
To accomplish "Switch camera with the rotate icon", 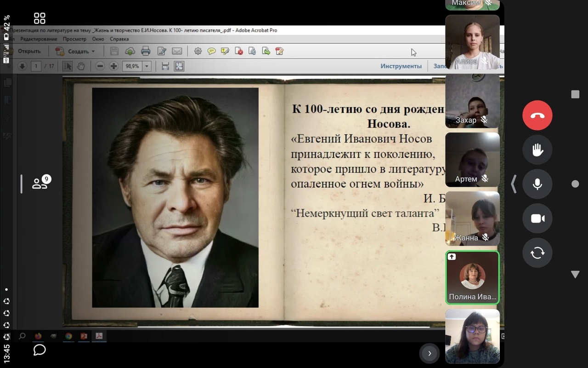I will 537,253.
